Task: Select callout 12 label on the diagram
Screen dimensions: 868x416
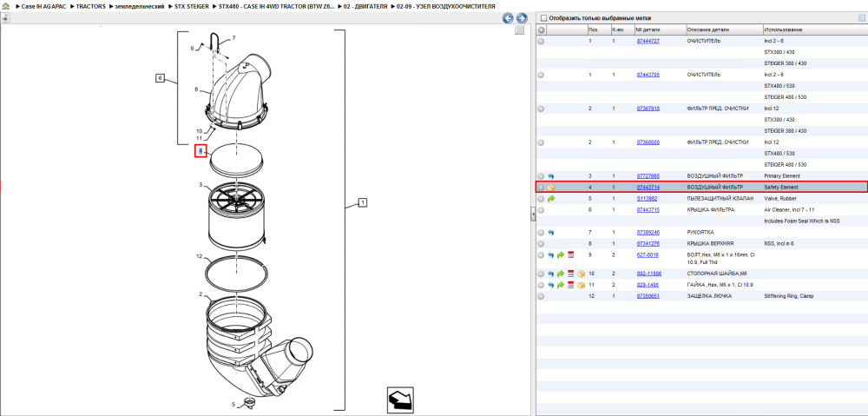Action: (x=200, y=257)
